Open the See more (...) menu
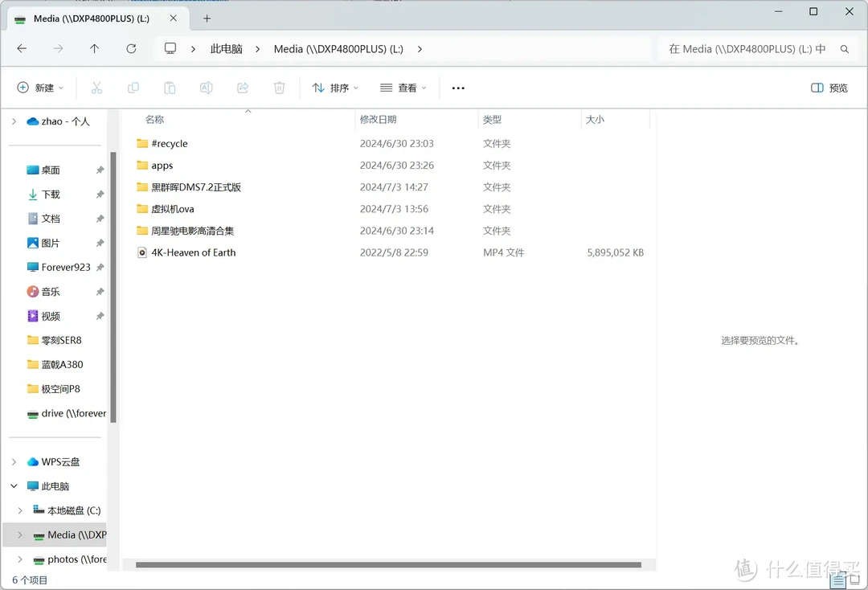This screenshot has width=868, height=590. [x=457, y=87]
